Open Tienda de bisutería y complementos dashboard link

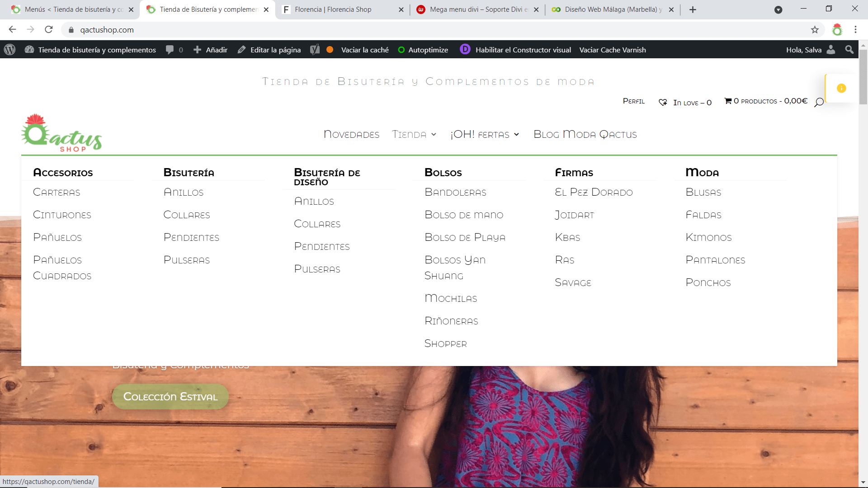coord(91,50)
